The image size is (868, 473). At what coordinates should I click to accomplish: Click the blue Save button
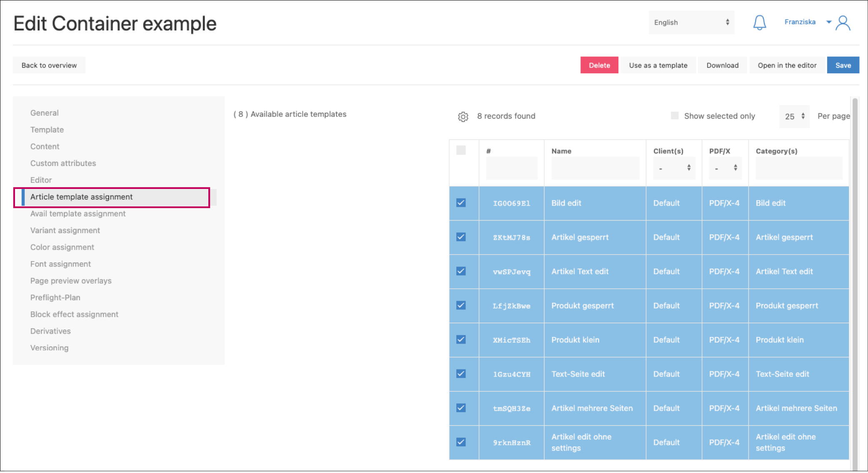pos(843,65)
